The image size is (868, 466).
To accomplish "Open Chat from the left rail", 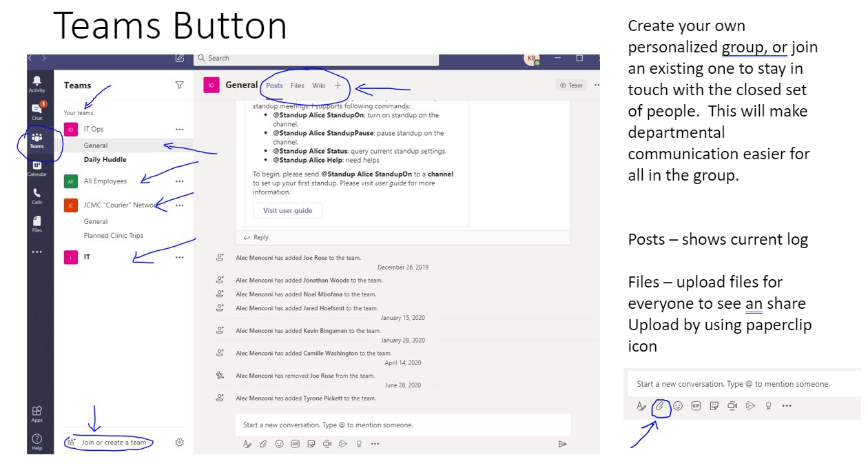I will [37, 111].
